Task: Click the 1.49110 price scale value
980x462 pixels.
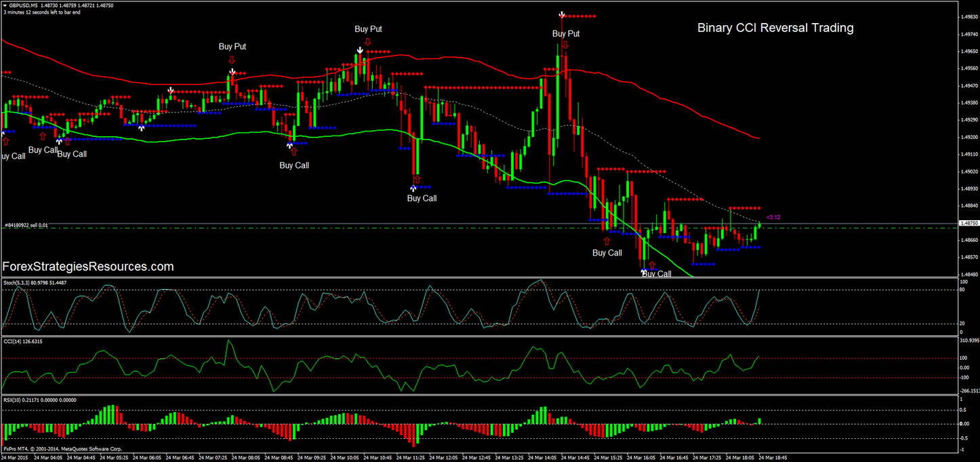Action: point(968,154)
